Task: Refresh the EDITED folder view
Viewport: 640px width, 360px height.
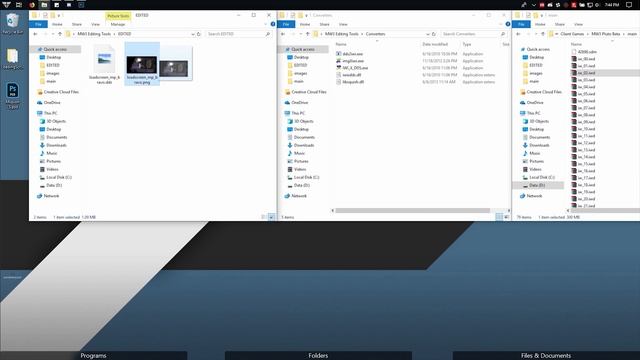Action: [x=199, y=34]
